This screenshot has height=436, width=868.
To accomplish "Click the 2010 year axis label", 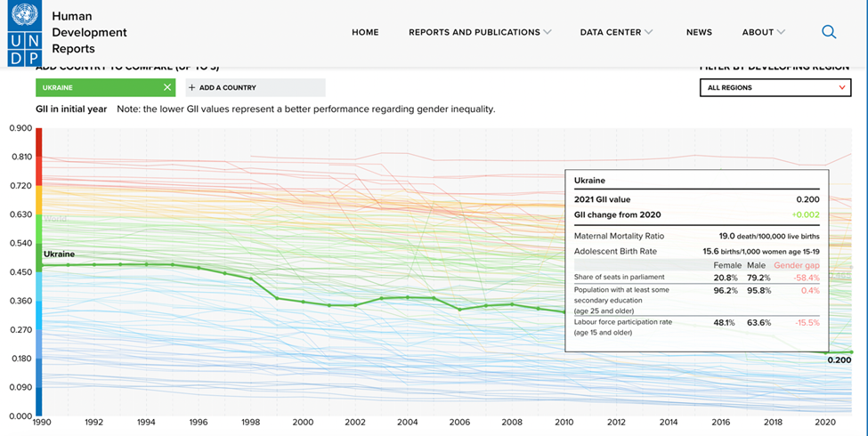I will pos(564,422).
